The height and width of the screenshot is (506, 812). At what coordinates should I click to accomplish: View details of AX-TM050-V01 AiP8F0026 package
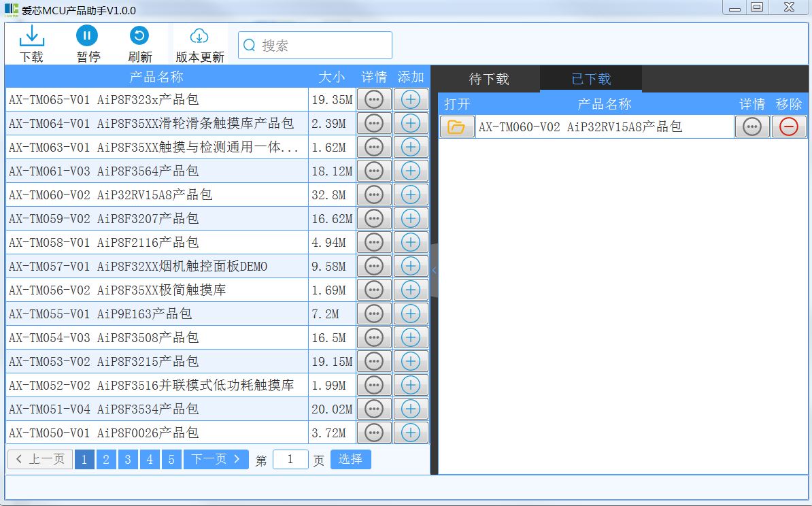click(x=374, y=433)
